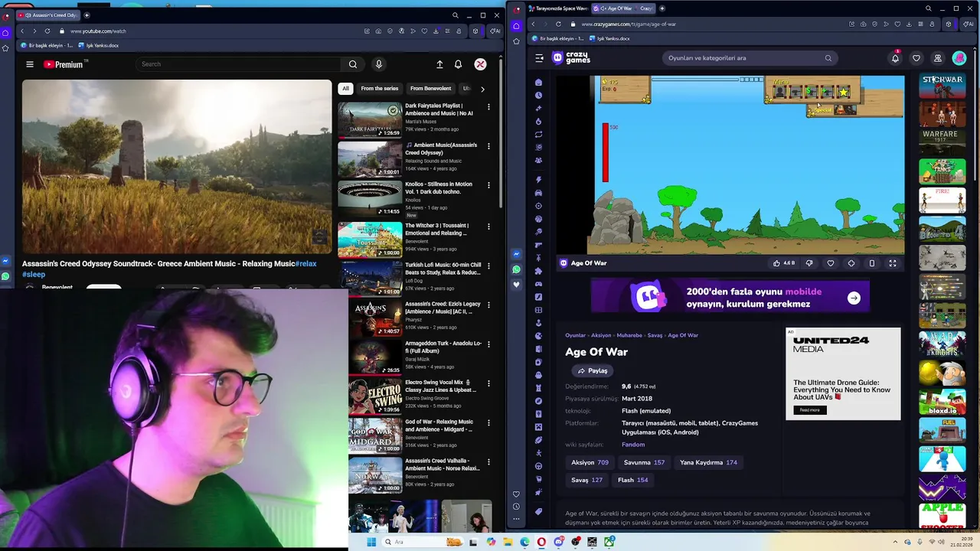Switch to Tarayıcınızda Space Waves tab
Viewport: 980px width, 551px height.
tap(558, 8)
